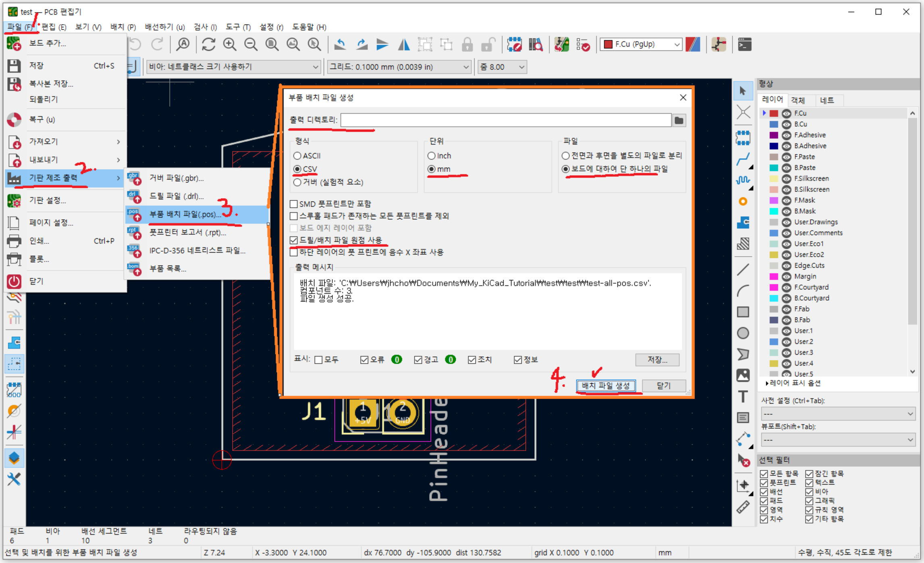Open the scripting console icon
Screen dimensions: 924x563
click(744, 44)
